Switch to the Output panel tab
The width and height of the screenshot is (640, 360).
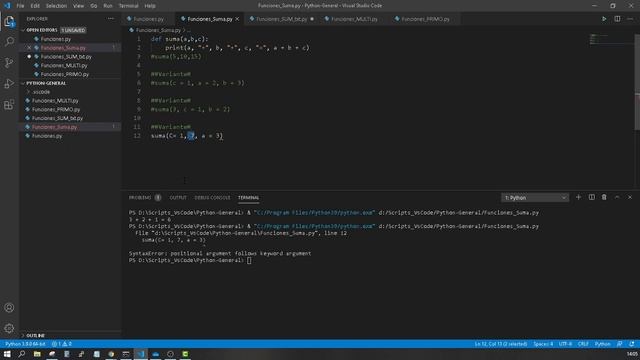(x=178, y=198)
